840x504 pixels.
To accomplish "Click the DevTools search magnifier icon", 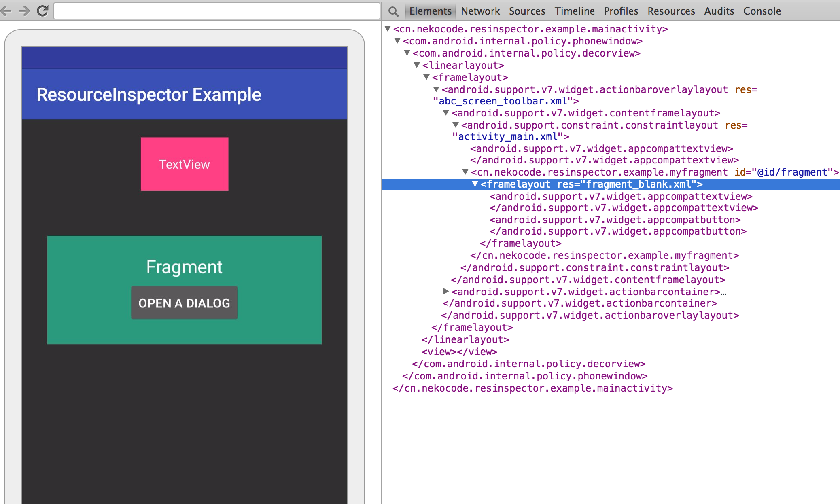I will pyautogui.click(x=393, y=11).
